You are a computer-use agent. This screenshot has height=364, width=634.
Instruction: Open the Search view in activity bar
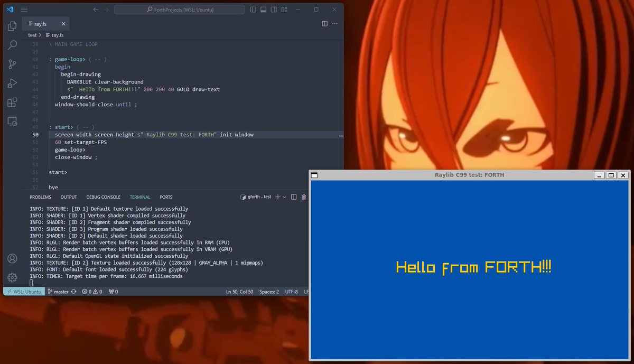[12, 45]
